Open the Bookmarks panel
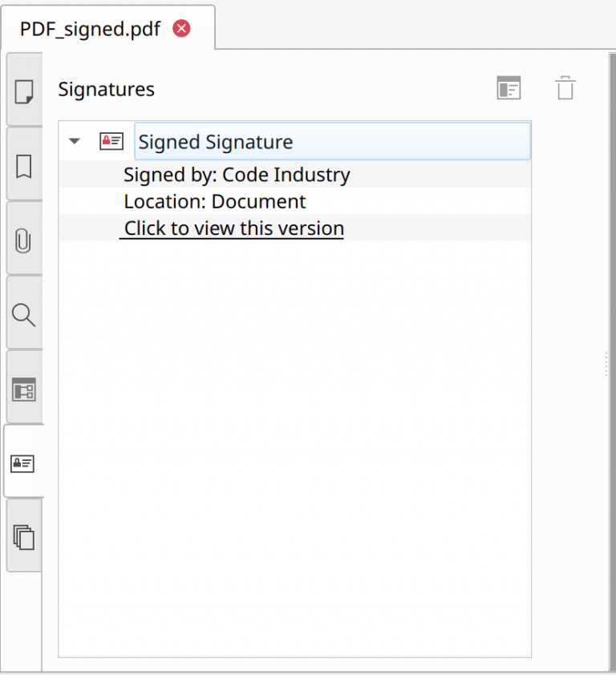This screenshot has width=616, height=675. (x=23, y=167)
